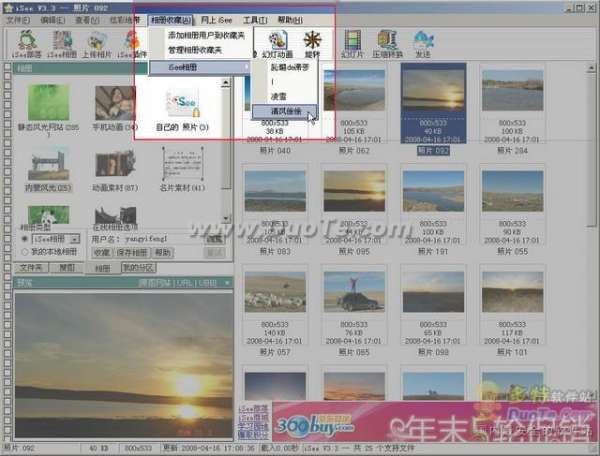This screenshot has height=456, width=600.
Task: Click the 帮助 button in album panel
Action: coord(163,252)
